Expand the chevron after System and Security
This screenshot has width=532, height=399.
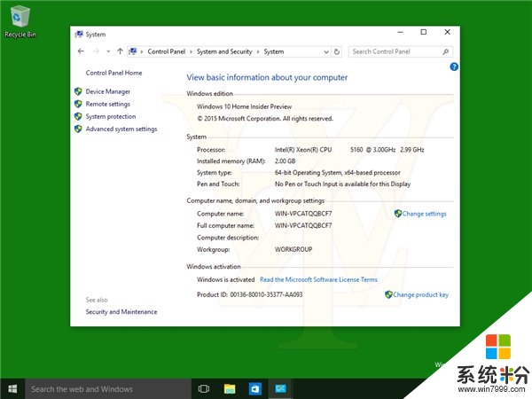pyautogui.click(x=258, y=51)
